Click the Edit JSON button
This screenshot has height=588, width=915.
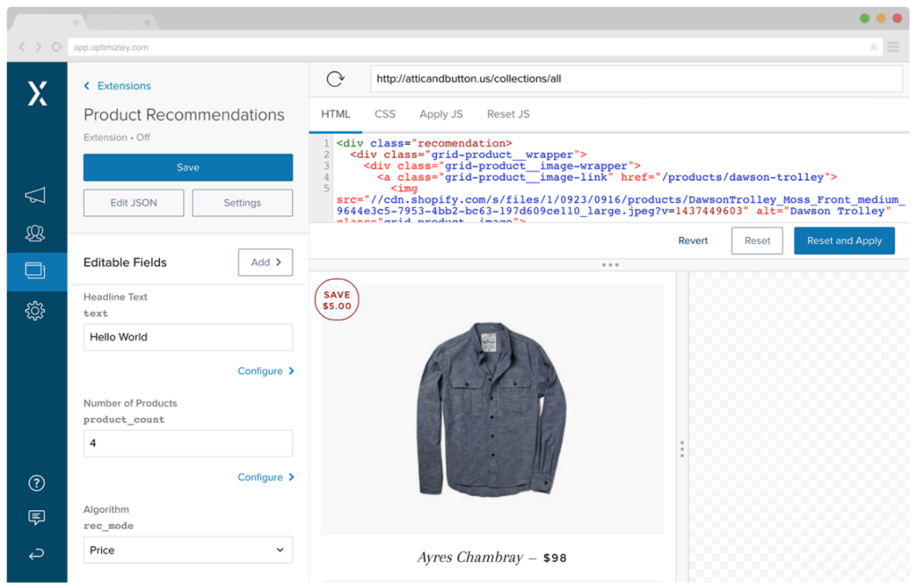[x=134, y=203]
